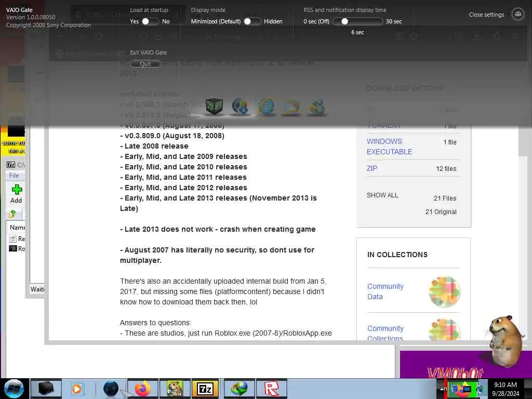Open the Community Data collection link
Image resolution: width=532 pixels, height=399 pixels.
click(385, 291)
